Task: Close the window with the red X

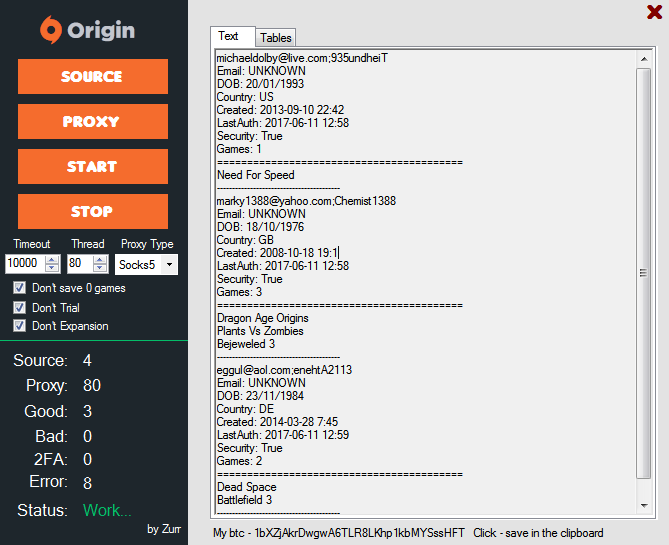Action: pyautogui.click(x=654, y=12)
